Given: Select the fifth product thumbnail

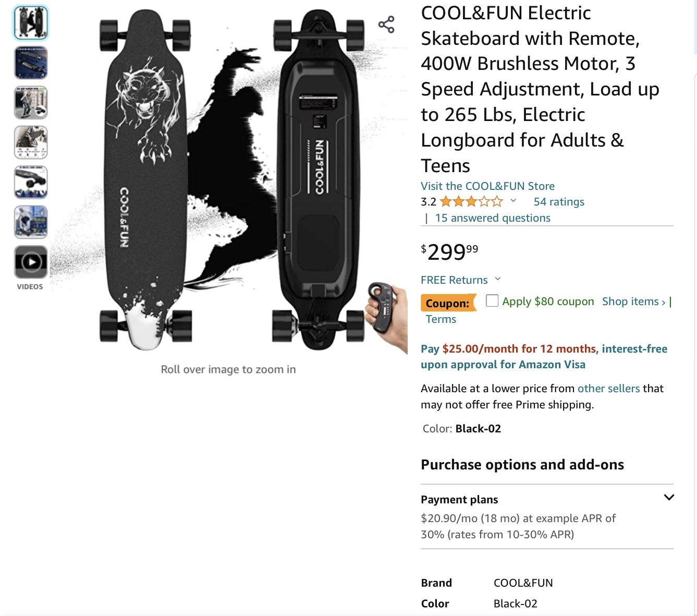Looking at the screenshot, I should coord(30,182).
